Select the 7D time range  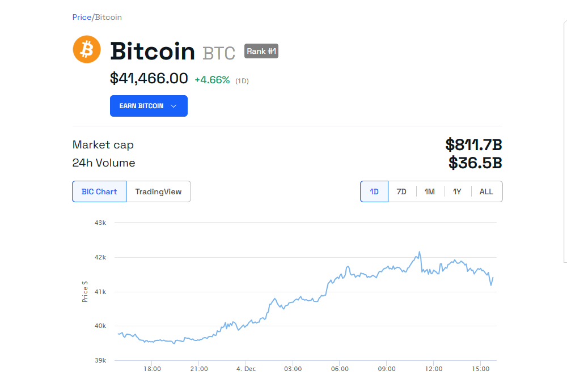(x=401, y=191)
